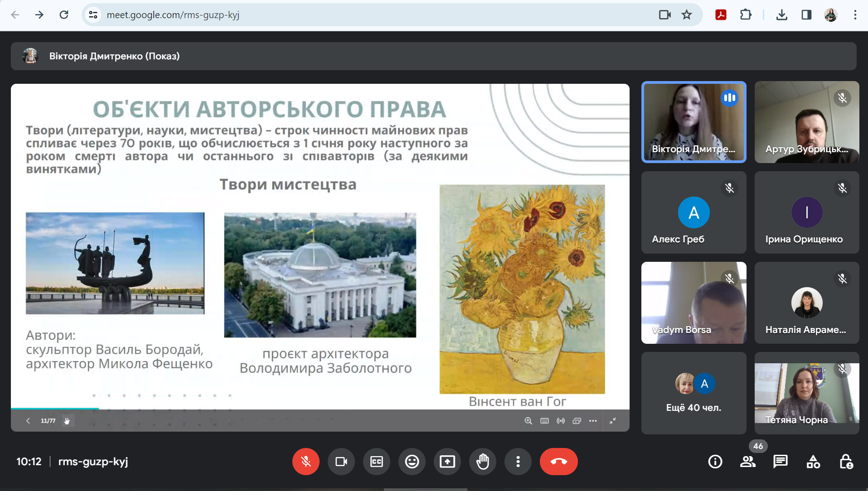Image resolution: width=868 pixels, height=491 pixels.
Task: Open host controls lock icon
Action: click(x=846, y=462)
